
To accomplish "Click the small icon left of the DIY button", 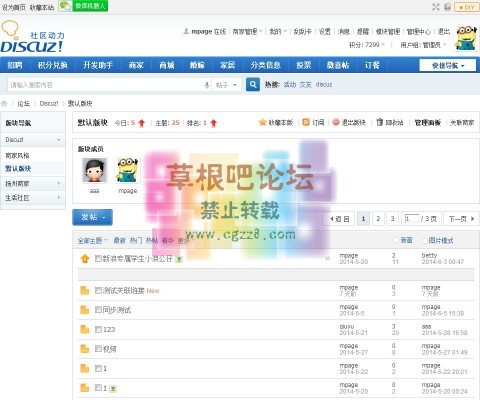I will click(448, 7).
